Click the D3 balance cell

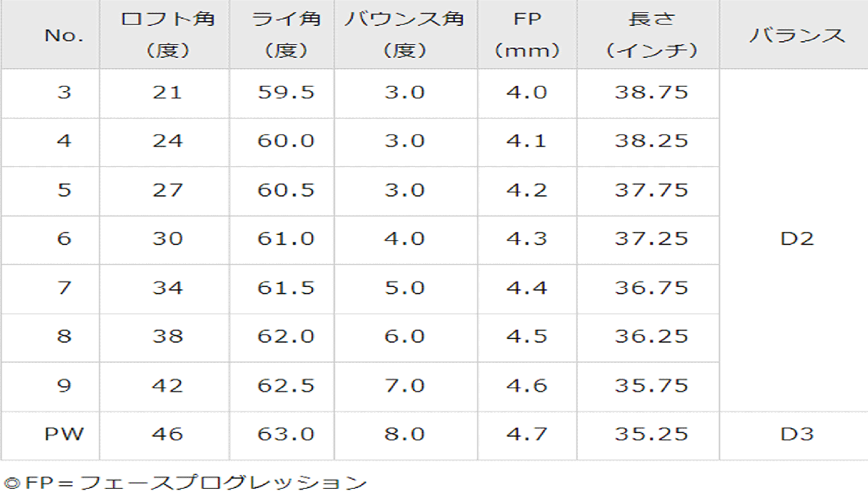coord(797,434)
